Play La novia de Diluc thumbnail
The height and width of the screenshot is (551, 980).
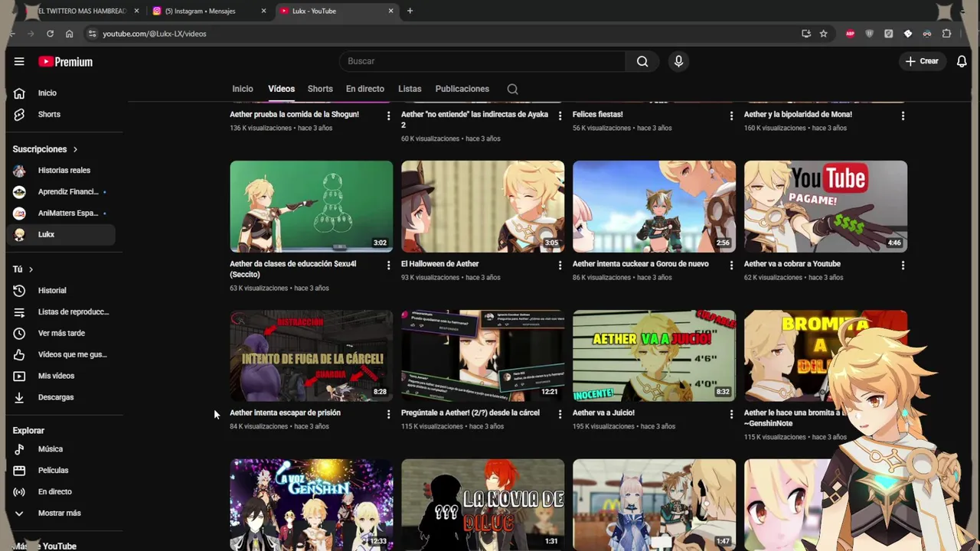click(x=482, y=504)
